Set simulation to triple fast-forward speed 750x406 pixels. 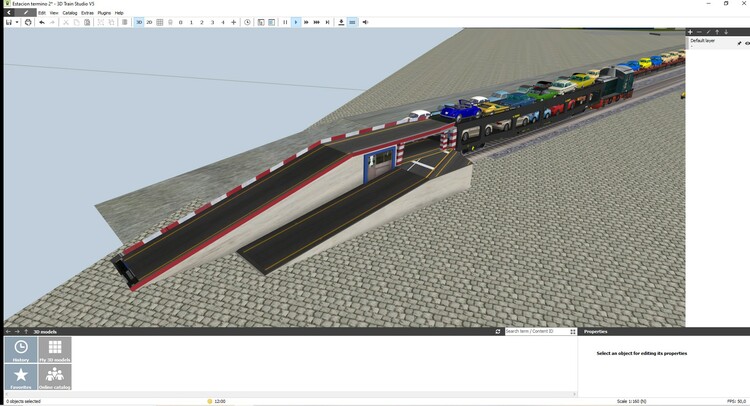[317, 22]
